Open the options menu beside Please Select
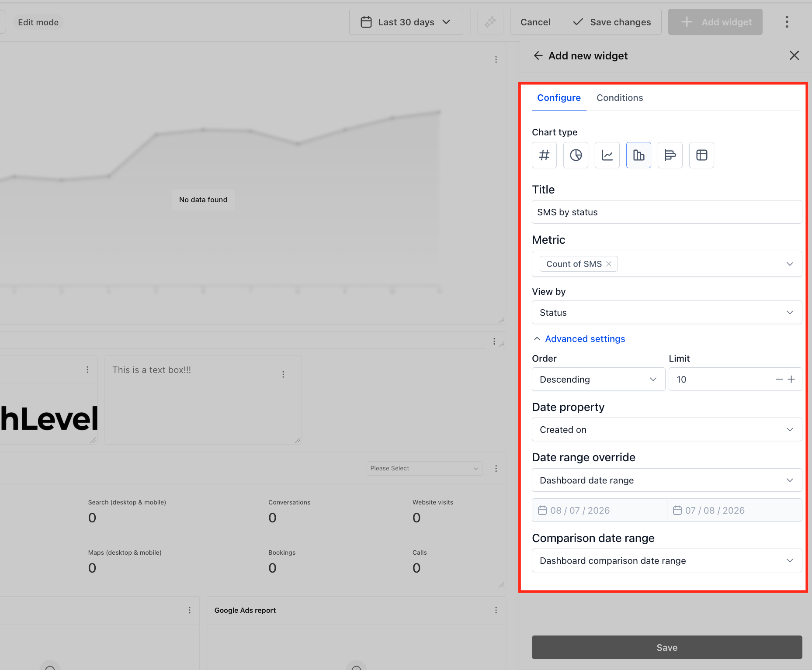 (496, 468)
